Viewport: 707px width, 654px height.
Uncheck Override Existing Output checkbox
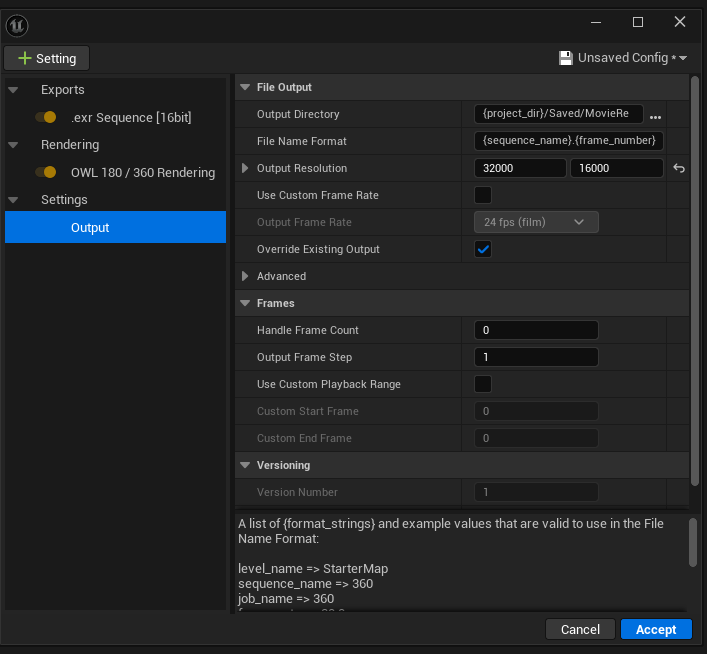(483, 249)
